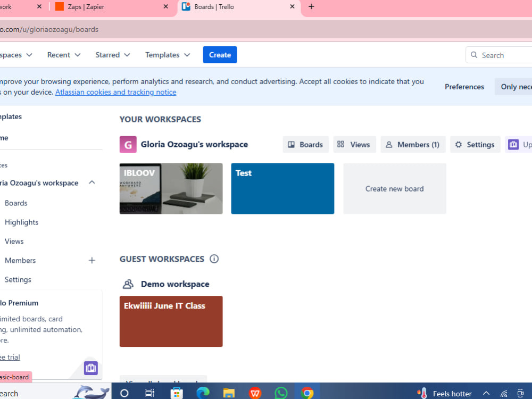The image size is (532, 399).
Task: Open Atlassian cookies and tracking notice link
Action: click(115, 92)
